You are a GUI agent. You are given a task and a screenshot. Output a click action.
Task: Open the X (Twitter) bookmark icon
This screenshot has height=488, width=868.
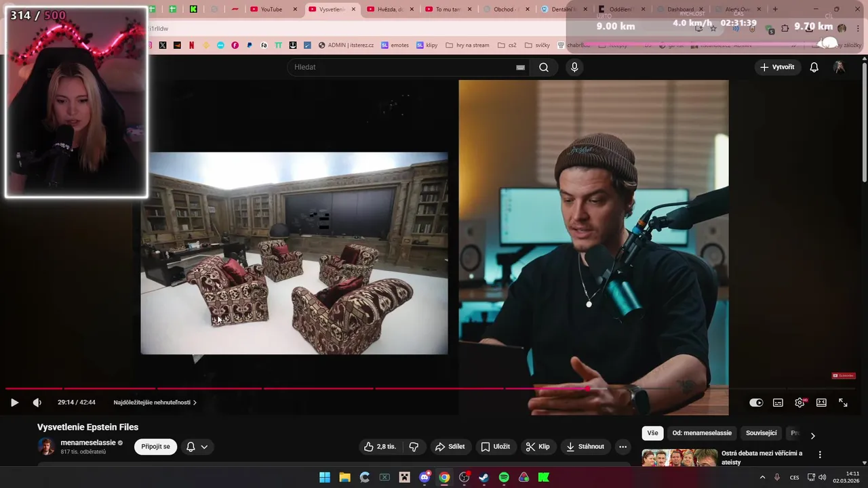[163, 45]
